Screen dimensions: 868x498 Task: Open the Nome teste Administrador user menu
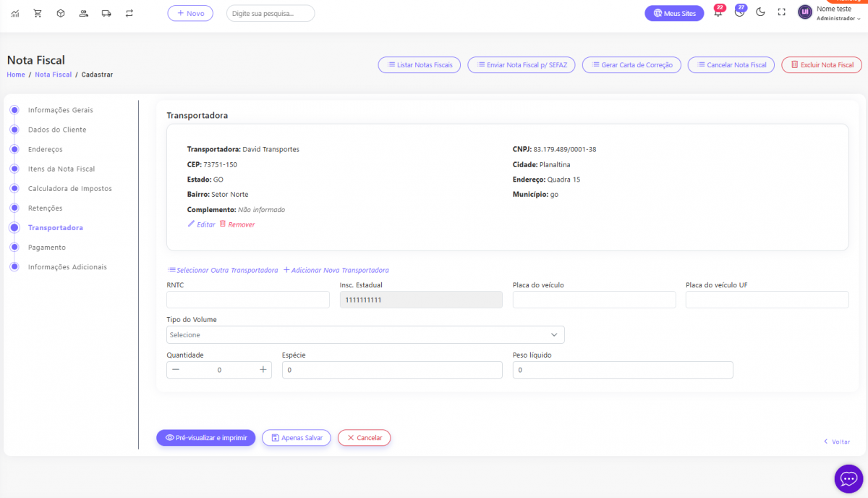pos(830,13)
